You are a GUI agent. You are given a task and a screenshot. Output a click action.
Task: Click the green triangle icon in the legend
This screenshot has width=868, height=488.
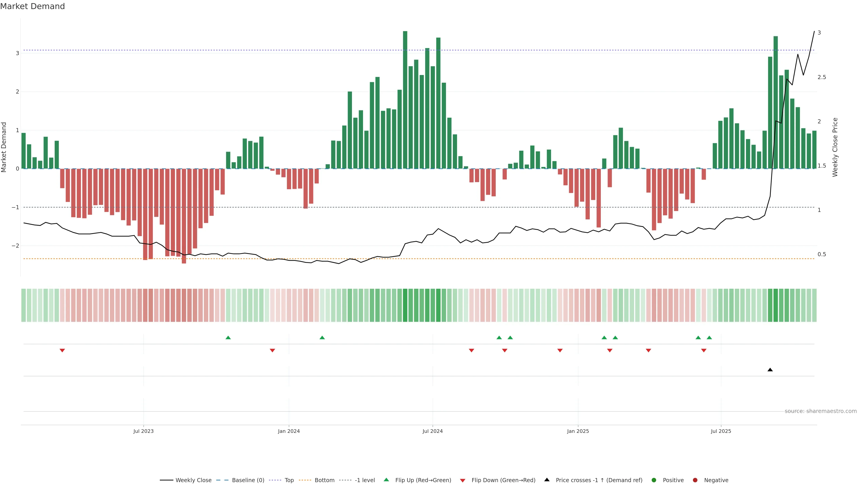point(386,480)
